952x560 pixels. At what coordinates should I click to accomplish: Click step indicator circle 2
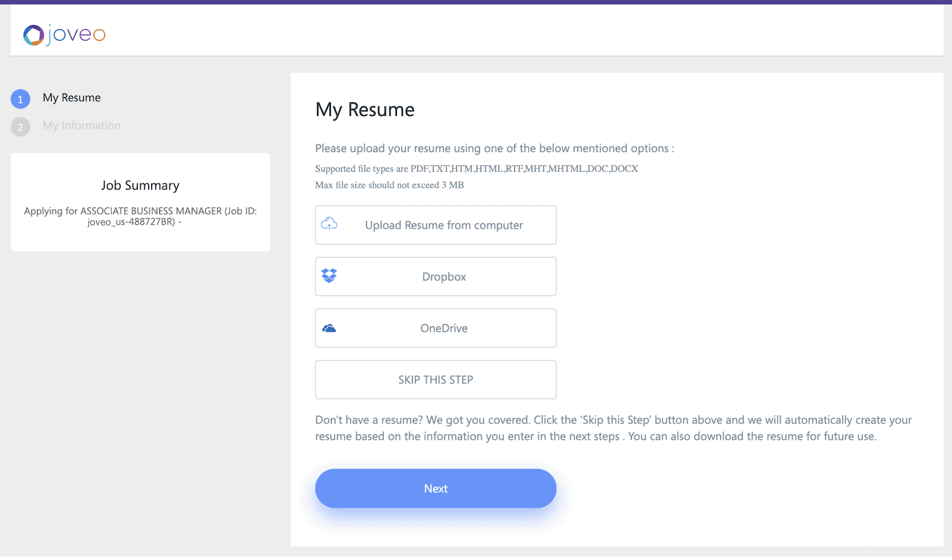20,127
